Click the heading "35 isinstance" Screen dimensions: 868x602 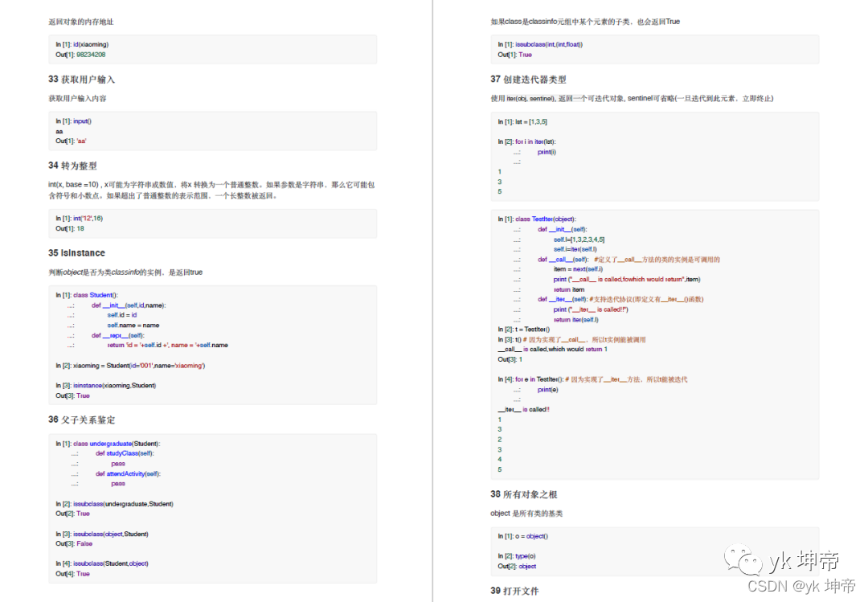(x=76, y=252)
